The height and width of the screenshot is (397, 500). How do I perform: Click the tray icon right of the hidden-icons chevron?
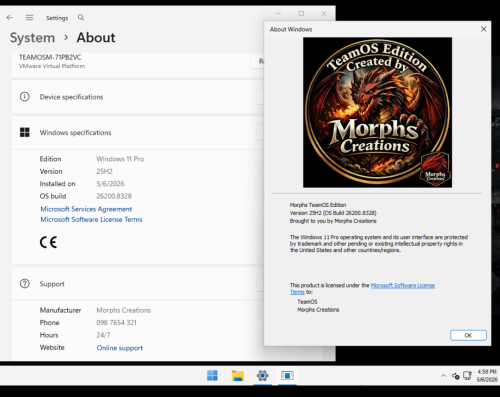(x=456, y=376)
